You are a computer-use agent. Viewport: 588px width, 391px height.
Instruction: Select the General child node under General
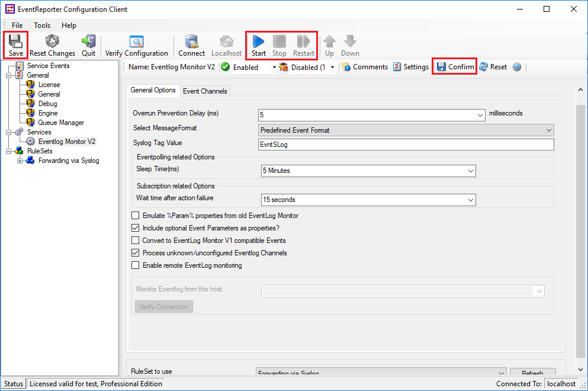pyautogui.click(x=49, y=94)
